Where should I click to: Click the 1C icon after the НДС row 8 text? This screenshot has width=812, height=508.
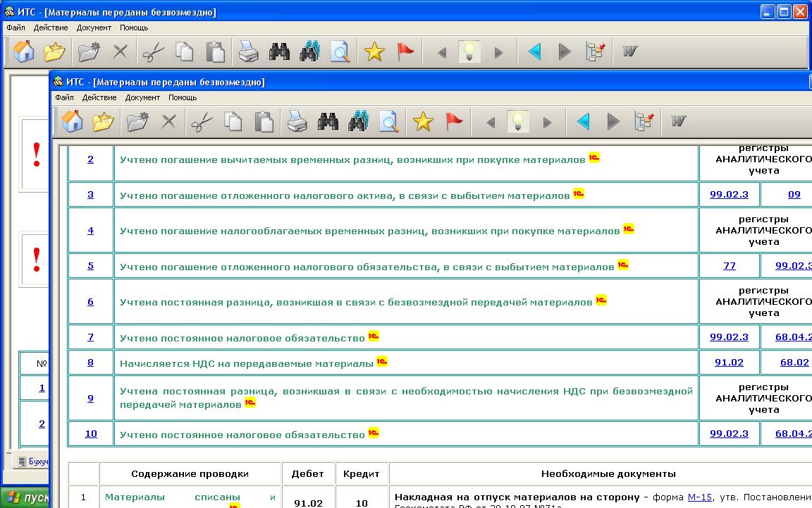[381, 361]
